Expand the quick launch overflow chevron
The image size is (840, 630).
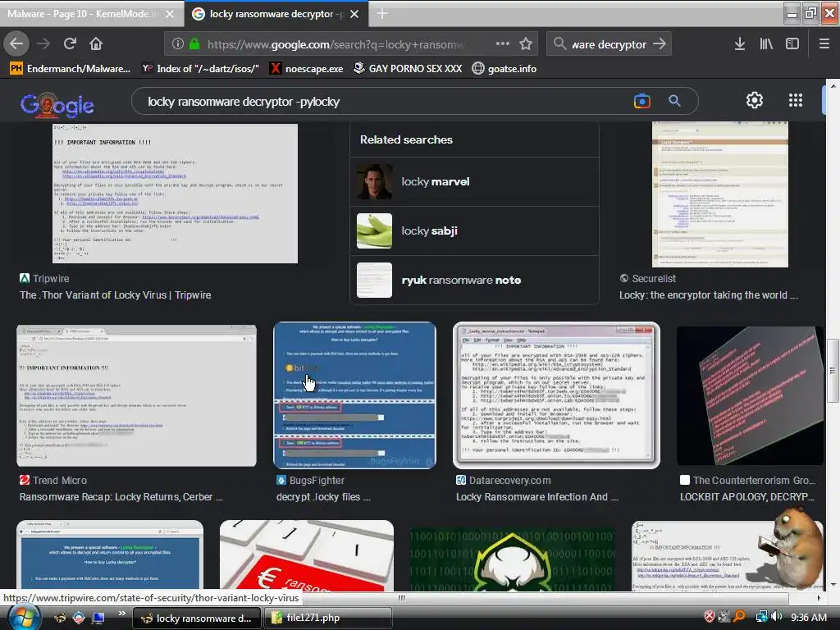click(x=121, y=614)
